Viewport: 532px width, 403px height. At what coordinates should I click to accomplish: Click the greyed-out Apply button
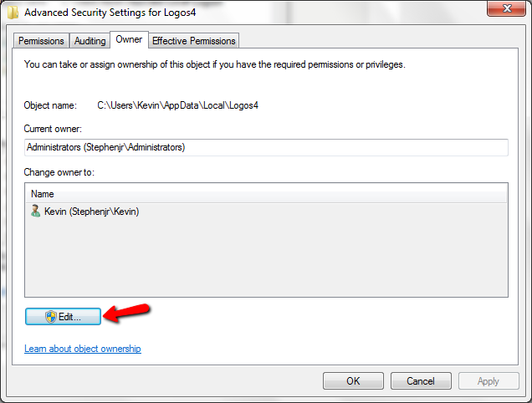tap(489, 381)
